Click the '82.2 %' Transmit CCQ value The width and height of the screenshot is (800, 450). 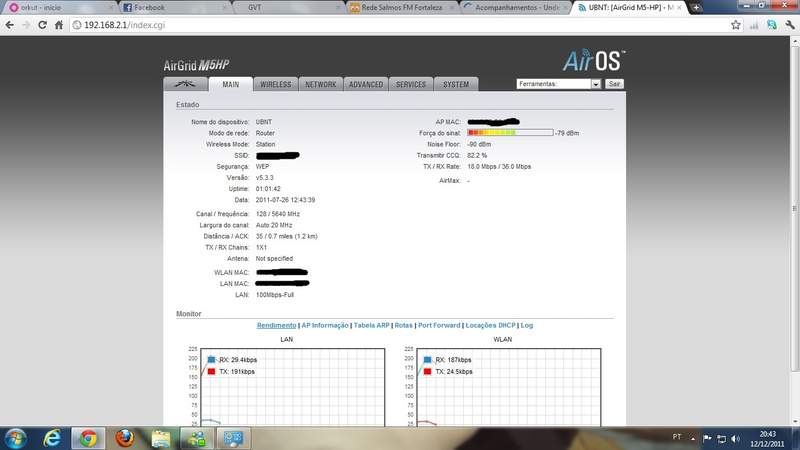pos(477,155)
